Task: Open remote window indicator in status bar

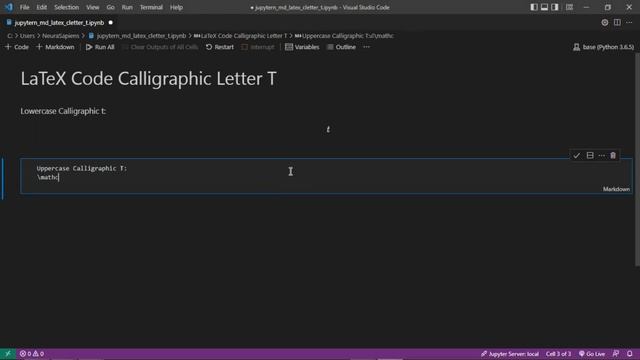Action: click(x=8, y=354)
